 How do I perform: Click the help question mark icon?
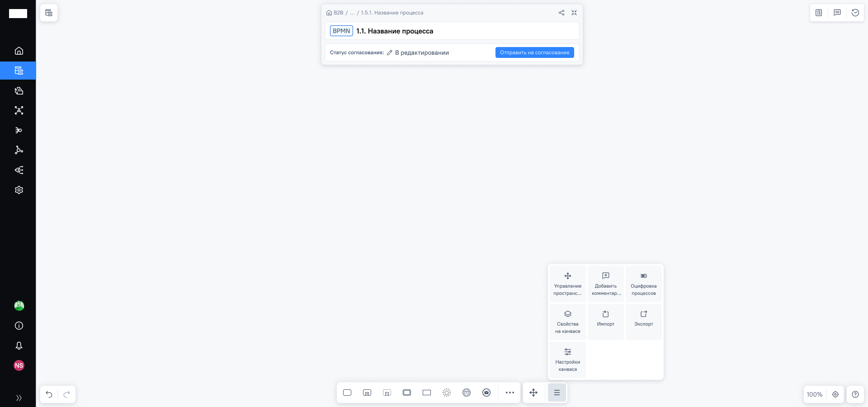click(855, 394)
